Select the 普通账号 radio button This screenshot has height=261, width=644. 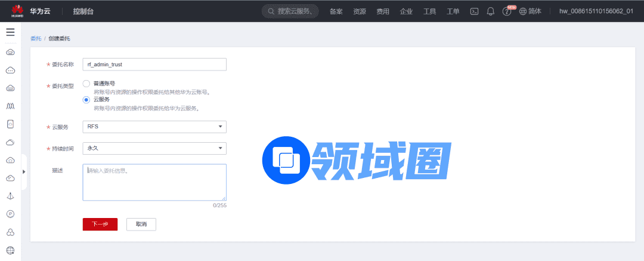click(86, 84)
